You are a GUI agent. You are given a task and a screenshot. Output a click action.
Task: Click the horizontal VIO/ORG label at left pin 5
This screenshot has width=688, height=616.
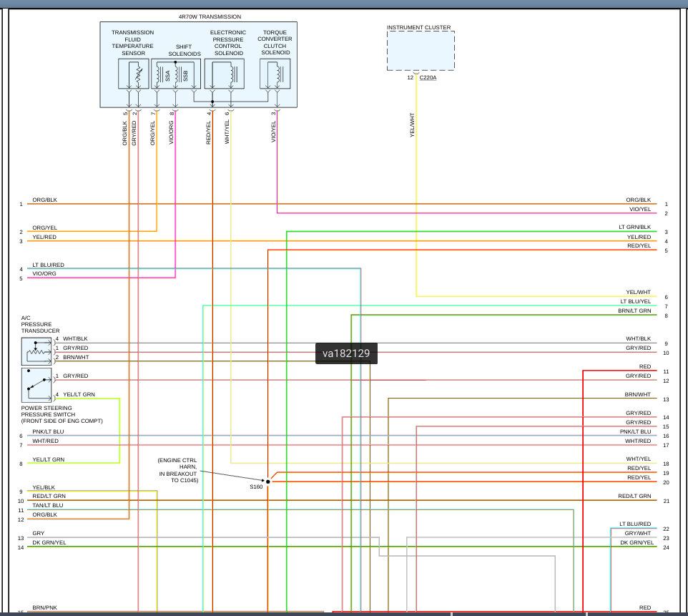click(44, 273)
